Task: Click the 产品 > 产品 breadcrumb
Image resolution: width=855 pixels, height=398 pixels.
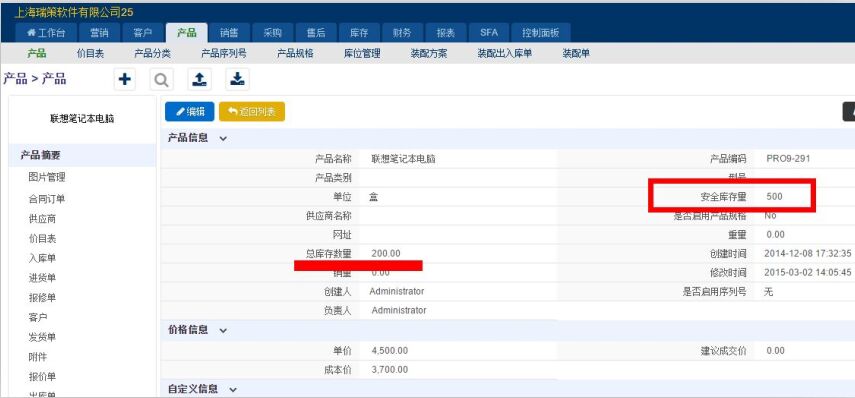Action: tap(35, 79)
